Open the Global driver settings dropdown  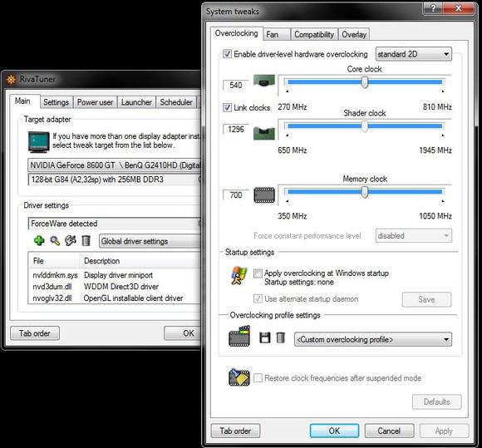[x=150, y=241]
